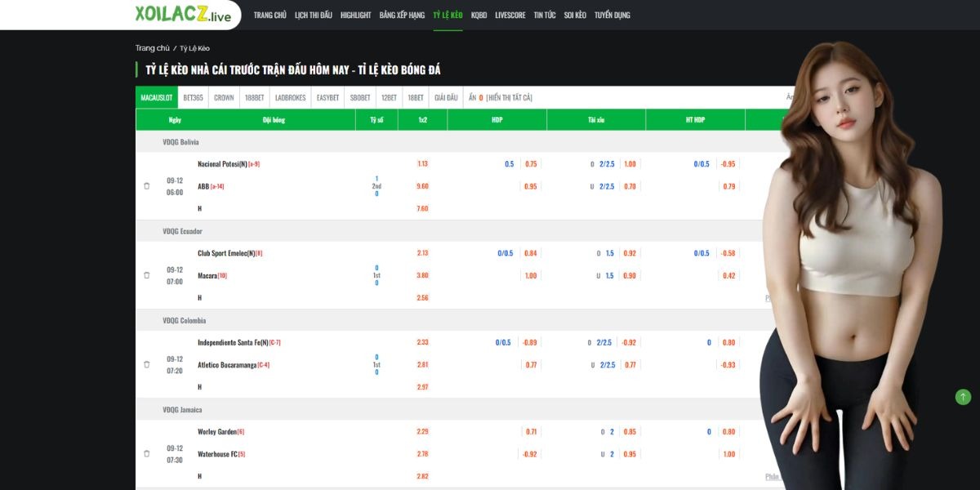Open the Livescore navigation item
This screenshot has width=980, height=490.
[x=510, y=15]
